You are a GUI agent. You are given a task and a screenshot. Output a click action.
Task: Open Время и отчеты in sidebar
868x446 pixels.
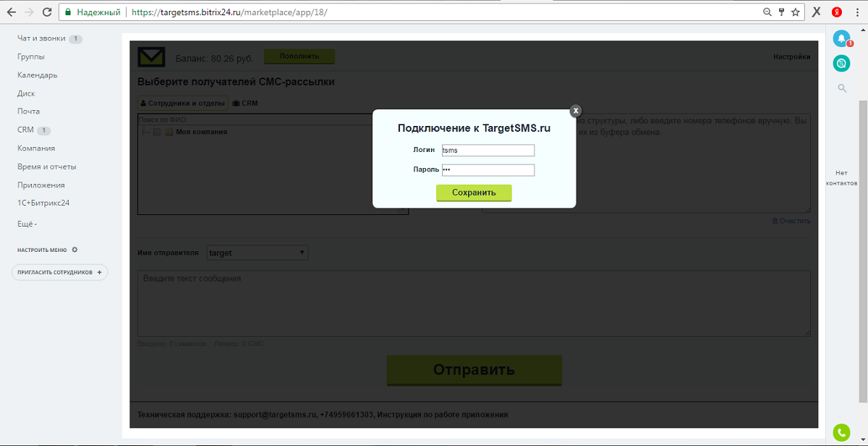click(47, 167)
